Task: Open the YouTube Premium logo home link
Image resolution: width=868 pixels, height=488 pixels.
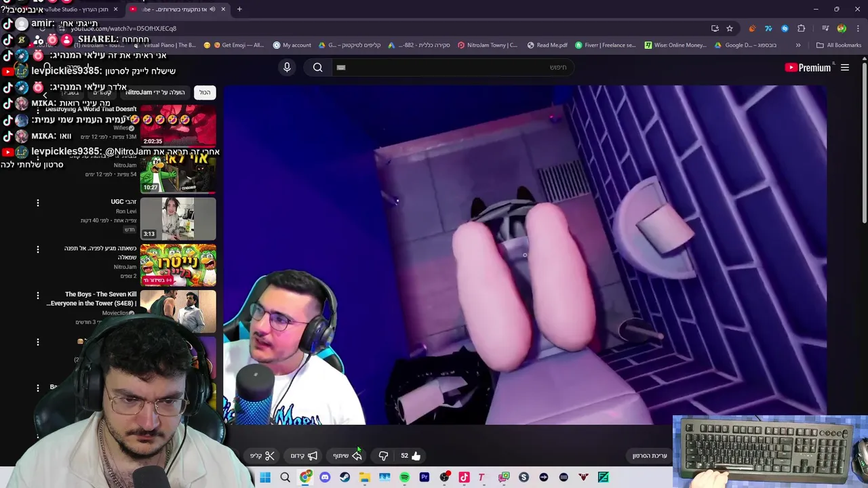Action: coord(808,67)
